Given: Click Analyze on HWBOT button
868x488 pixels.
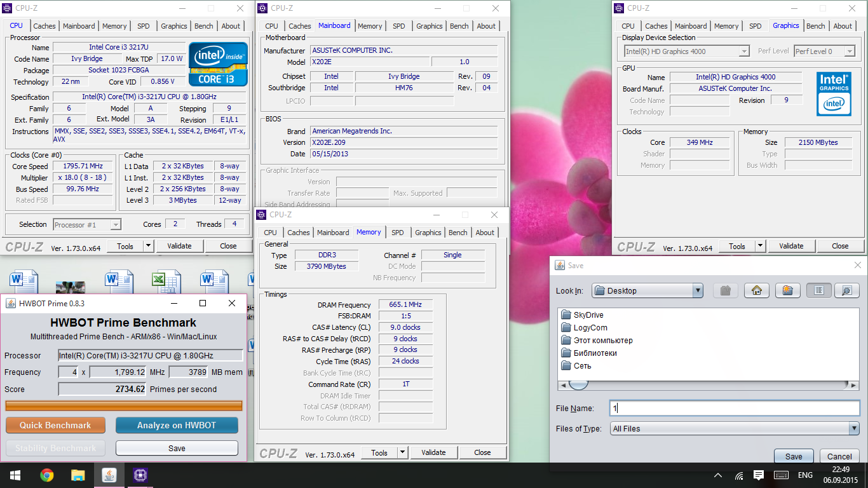Looking at the screenshot, I should point(177,425).
